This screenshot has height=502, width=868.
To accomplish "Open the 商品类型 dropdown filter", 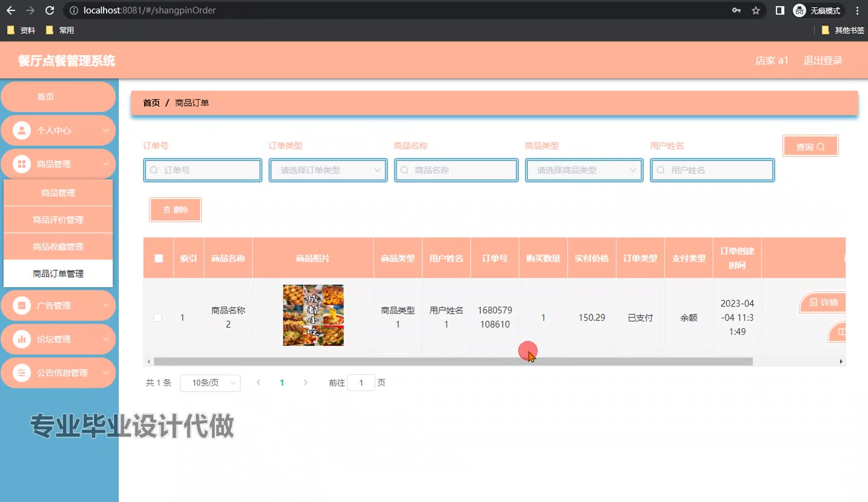I will [x=584, y=170].
